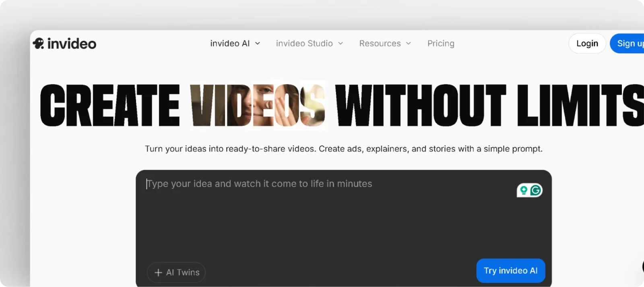Click the WITHOUT LIMITS headline text
The width and height of the screenshot is (644, 287).
click(x=489, y=105)
